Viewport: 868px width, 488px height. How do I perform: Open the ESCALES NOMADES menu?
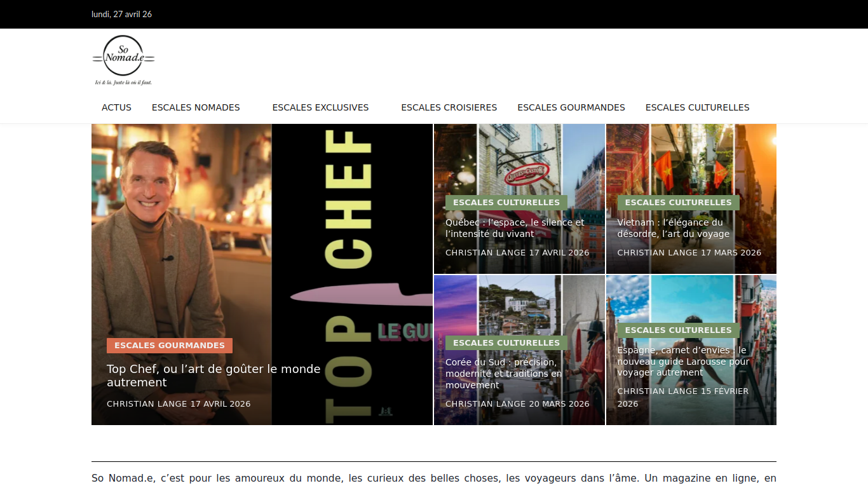pos(196,107)
